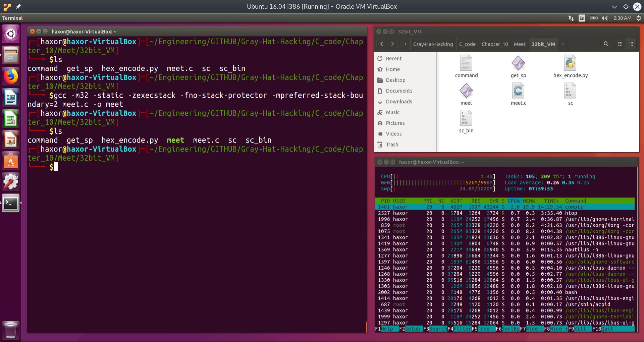Navigate to Meet path segment
644x342 pixels.
520,44
